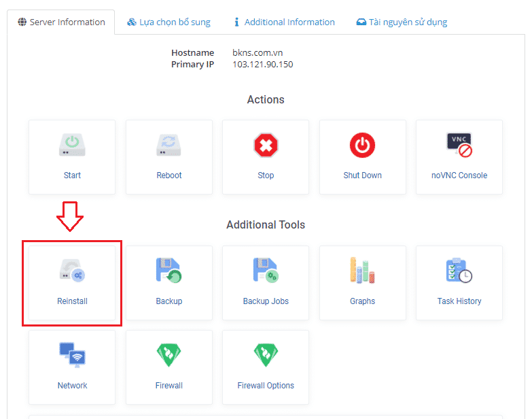This screenshot has height=419, width=532.
Task: Switch to Server Information tab
Action: 61,22
